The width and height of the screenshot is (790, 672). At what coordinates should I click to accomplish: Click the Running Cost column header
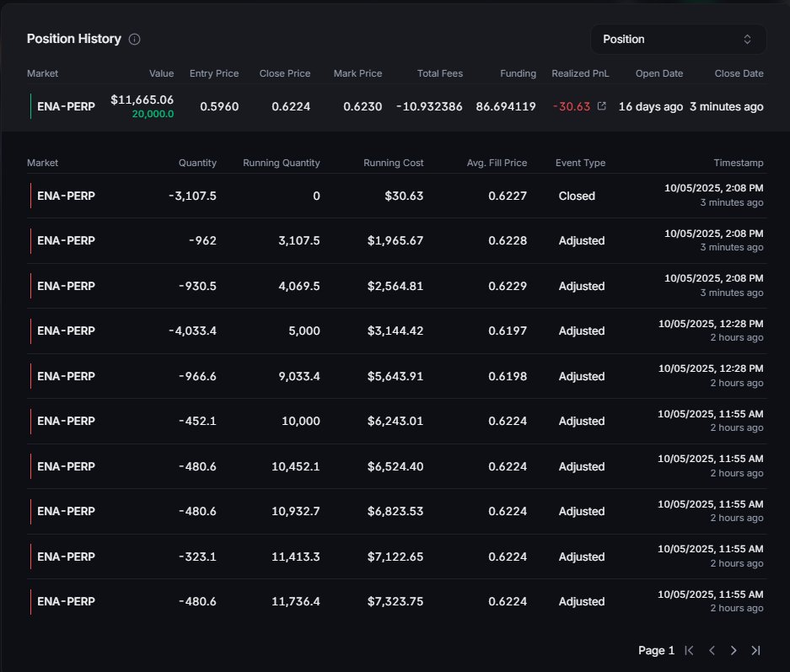tap(394, 163)
